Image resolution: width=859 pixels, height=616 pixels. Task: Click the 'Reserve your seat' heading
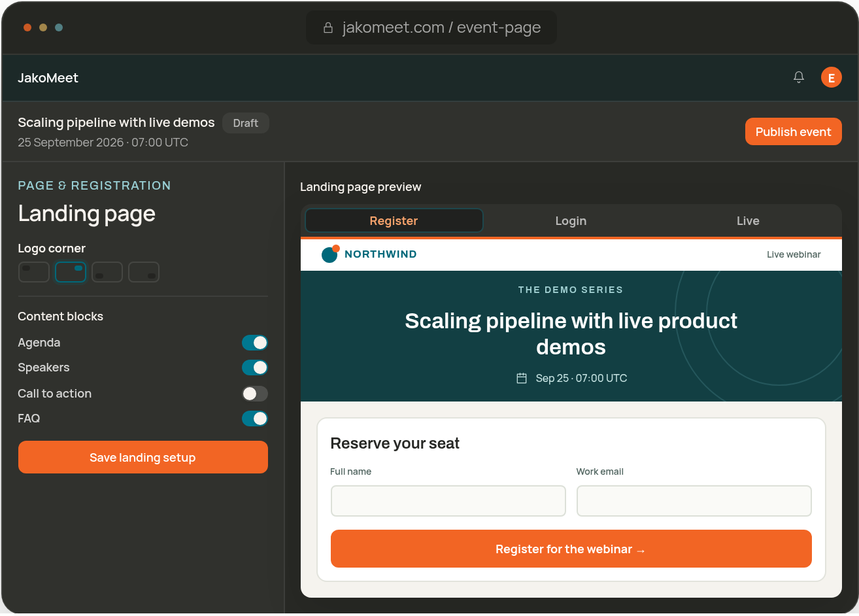395,443
